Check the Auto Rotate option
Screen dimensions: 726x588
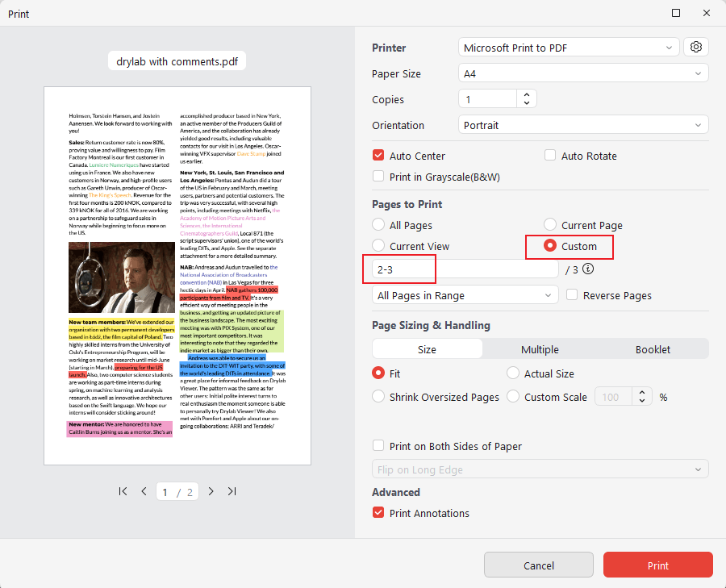[x=550, y=155]
